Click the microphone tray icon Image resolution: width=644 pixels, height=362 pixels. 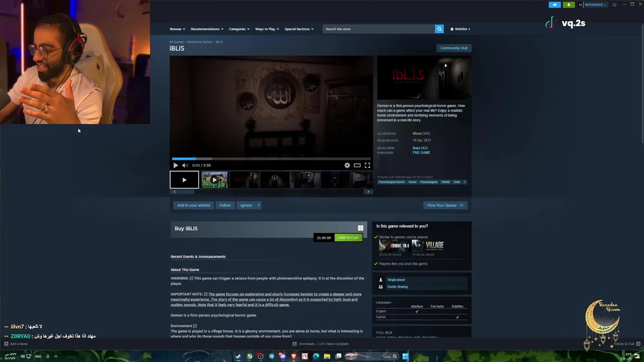(48, 356)
